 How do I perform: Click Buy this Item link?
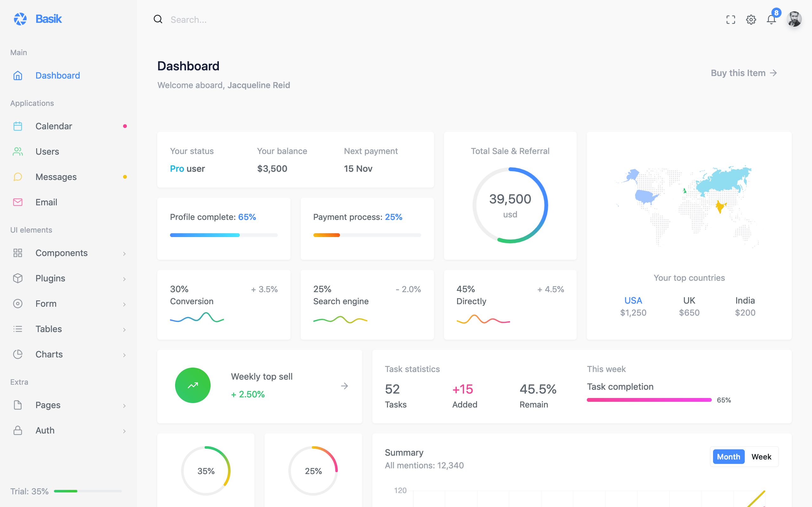(743, 73)
